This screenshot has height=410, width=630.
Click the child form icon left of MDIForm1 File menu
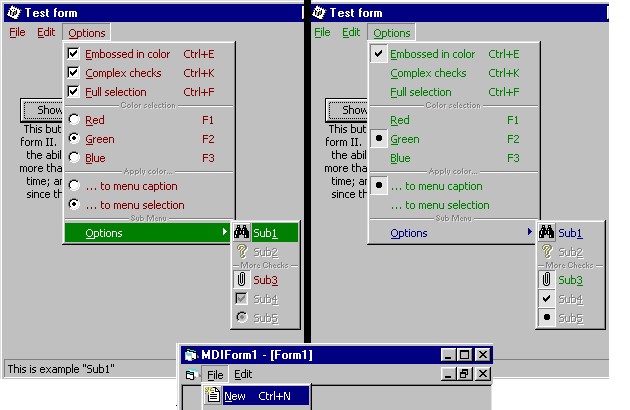point(191,374)
